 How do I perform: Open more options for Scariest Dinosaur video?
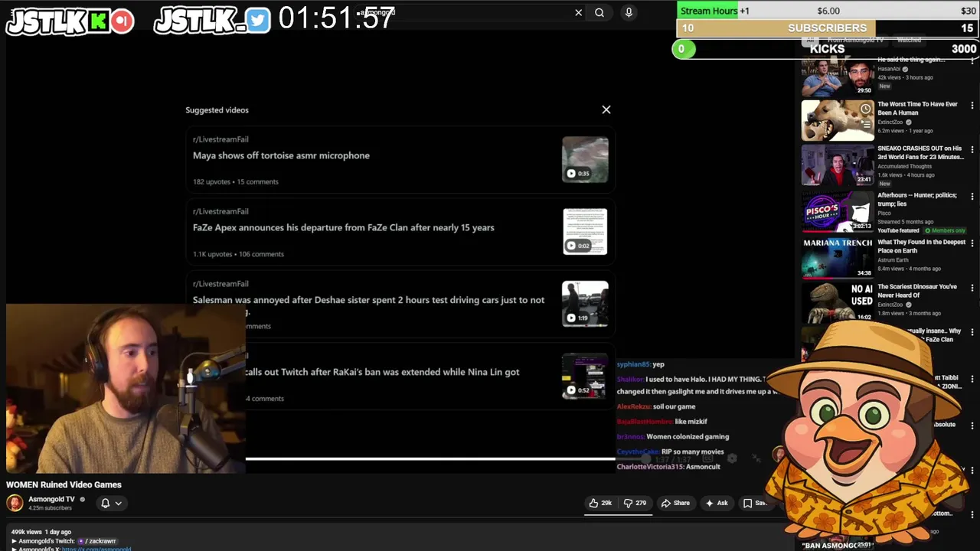(972, 288)
